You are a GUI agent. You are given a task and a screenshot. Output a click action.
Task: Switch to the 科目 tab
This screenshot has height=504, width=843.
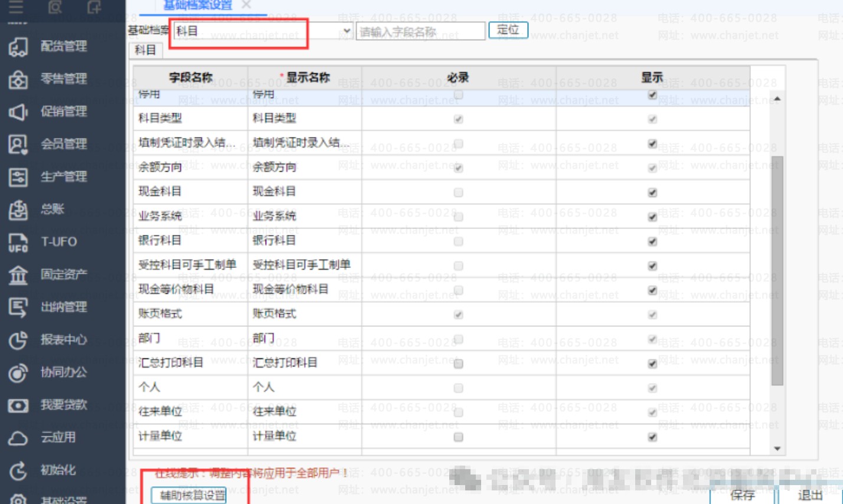point(145,50)
